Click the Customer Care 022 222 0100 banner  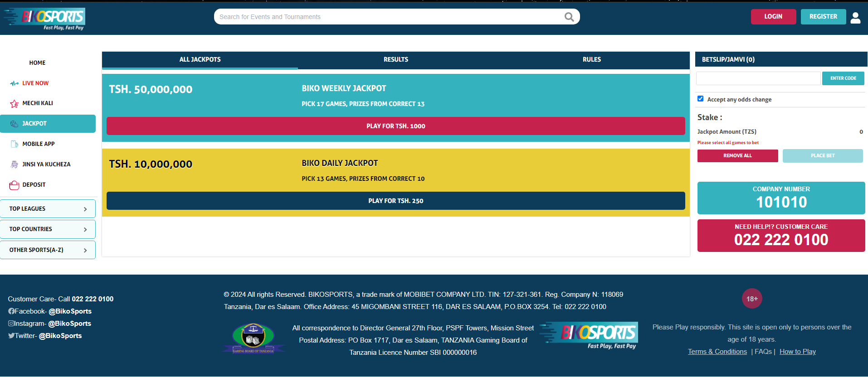pyautogui.click(x=781, y=236)
